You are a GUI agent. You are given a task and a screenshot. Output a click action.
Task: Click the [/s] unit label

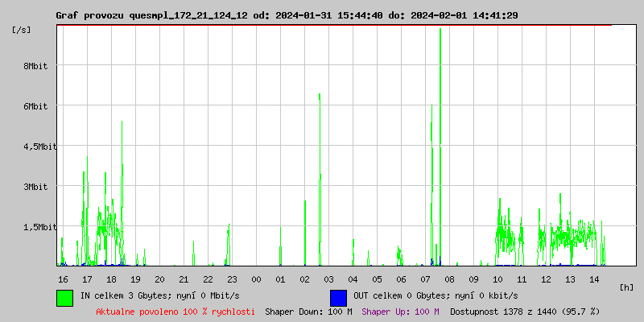tap(22, 30)
